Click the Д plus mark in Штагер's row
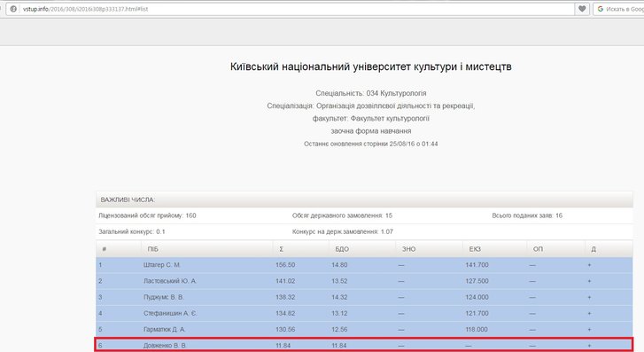This screenshot has width=644, height=352. click(x=589, y=265)
